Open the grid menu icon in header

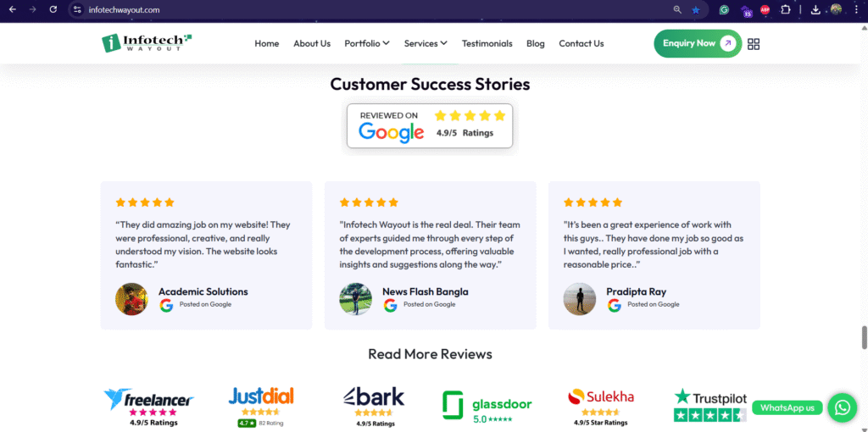[x=754, y=44]
